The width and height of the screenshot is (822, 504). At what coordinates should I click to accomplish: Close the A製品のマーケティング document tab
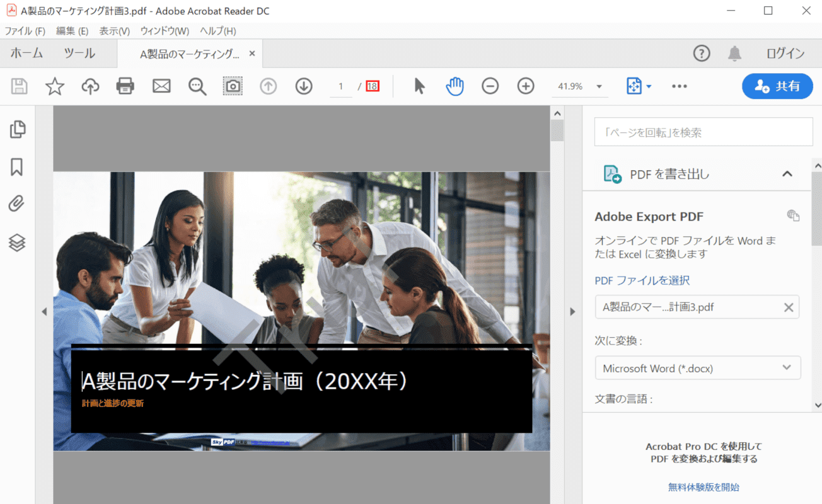pos(252,54)
